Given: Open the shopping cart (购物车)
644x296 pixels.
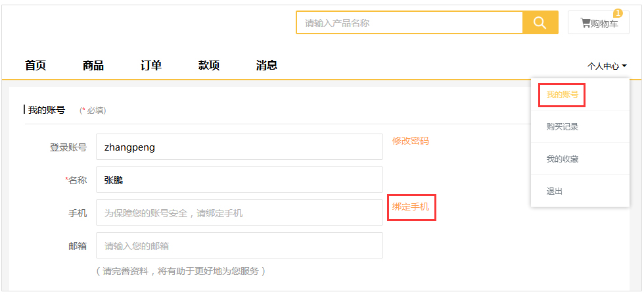Looking at the screenshot, I should tap(599, 24).
